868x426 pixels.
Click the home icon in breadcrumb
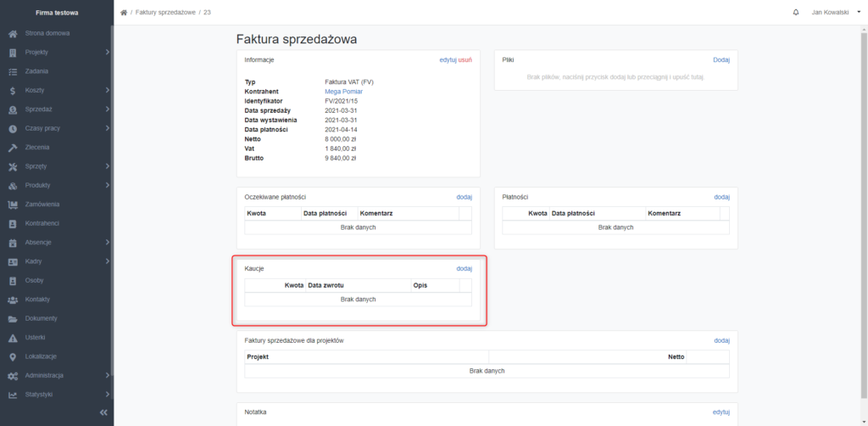pyautogui.click(x=124, y=12)
